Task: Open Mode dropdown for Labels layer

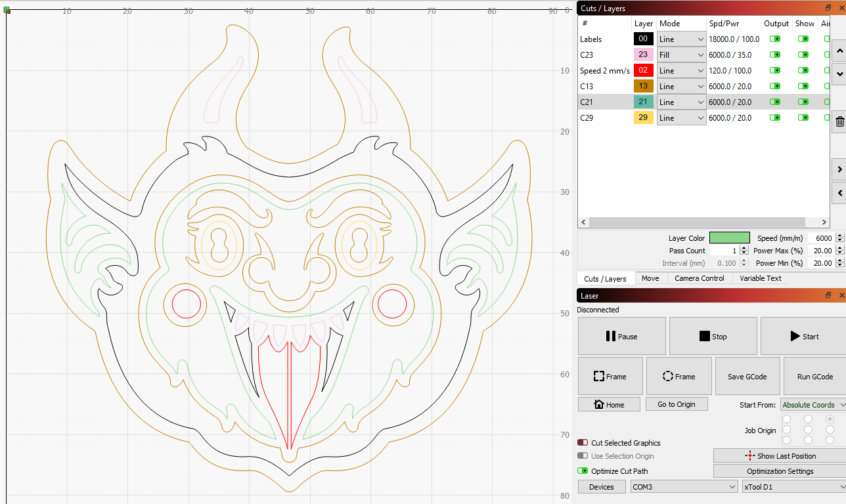Action: (x=681, y=39)
